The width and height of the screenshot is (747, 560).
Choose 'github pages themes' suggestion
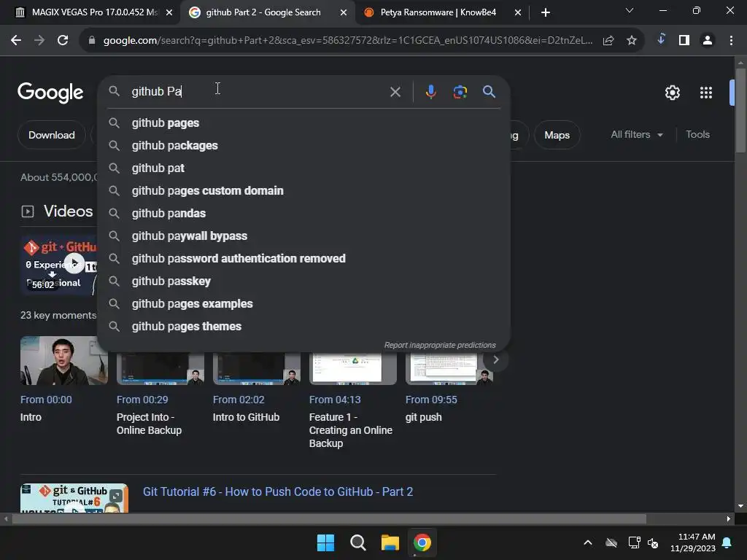[x=303, y=326]
